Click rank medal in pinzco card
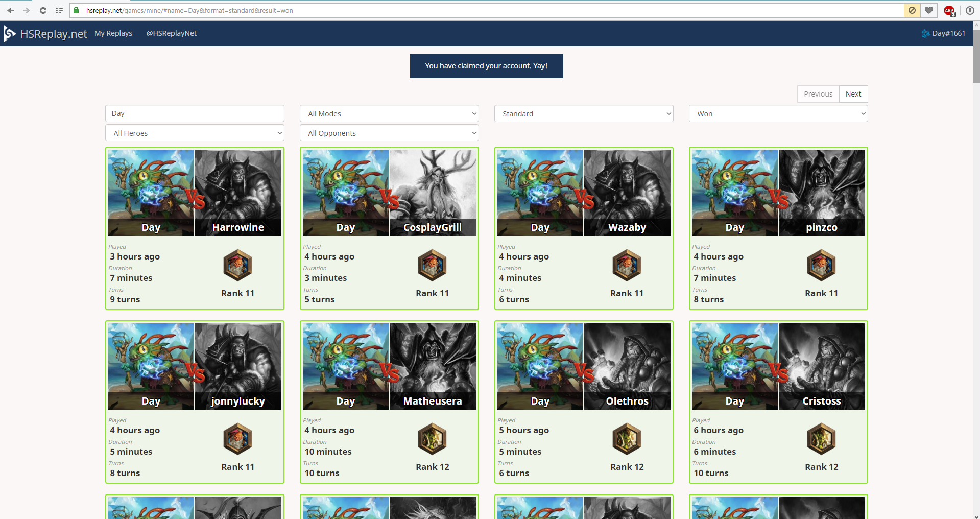This screenshot has height=519, width=980. [x=821, y=265]
